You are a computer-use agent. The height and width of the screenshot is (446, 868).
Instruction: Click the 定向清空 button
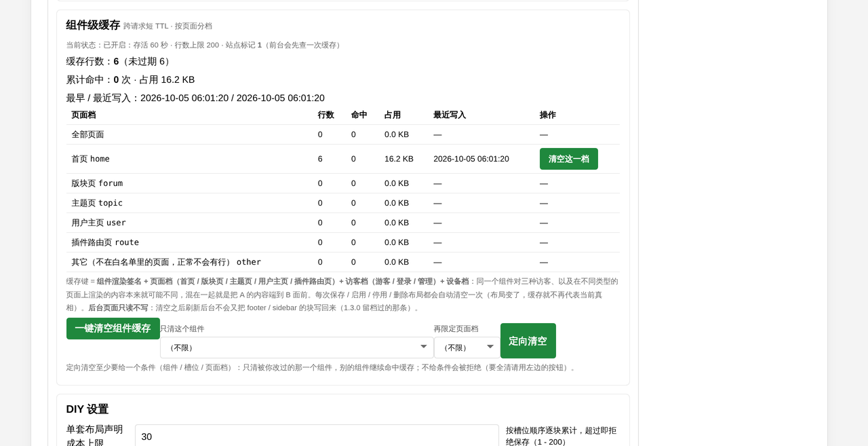pos(528,341)
